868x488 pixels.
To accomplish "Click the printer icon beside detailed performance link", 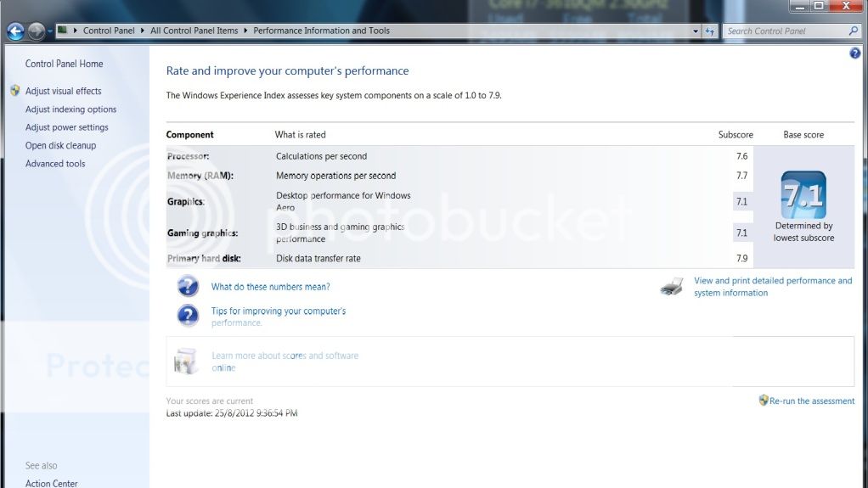I will (672, 287).
